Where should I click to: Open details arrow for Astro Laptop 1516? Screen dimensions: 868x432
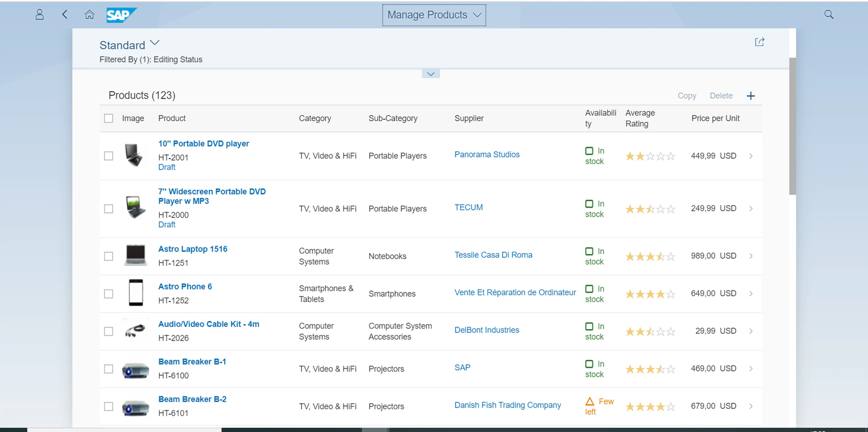(x=751, y=256)
